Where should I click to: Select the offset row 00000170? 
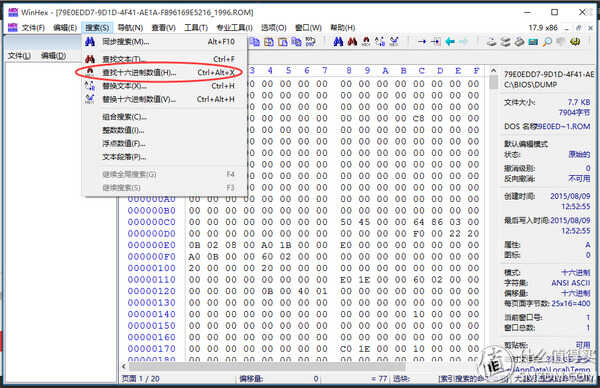(152, 349)
